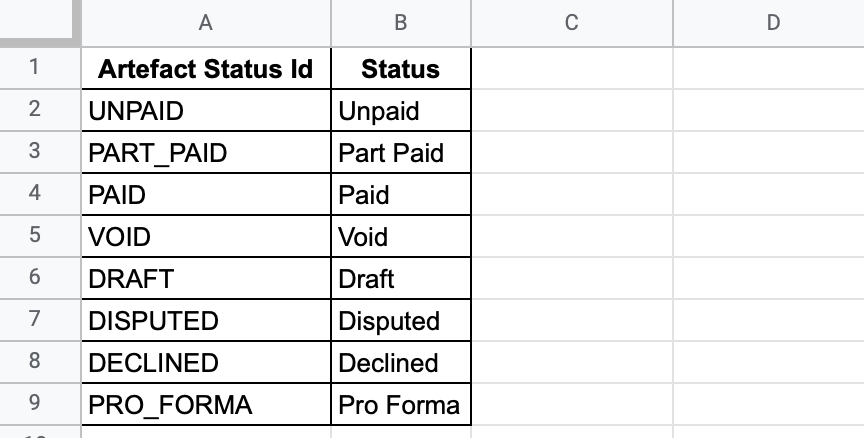Select column D header
Screen dimensions: 864x438
tap(769, 23)
